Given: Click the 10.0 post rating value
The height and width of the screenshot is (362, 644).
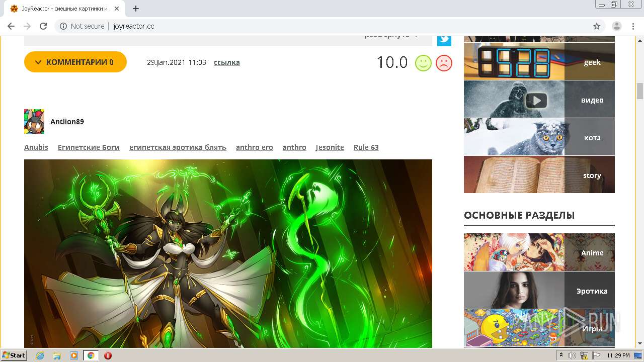Looking at the screenshot, I should pyautogui.click(x=392, y=62).
